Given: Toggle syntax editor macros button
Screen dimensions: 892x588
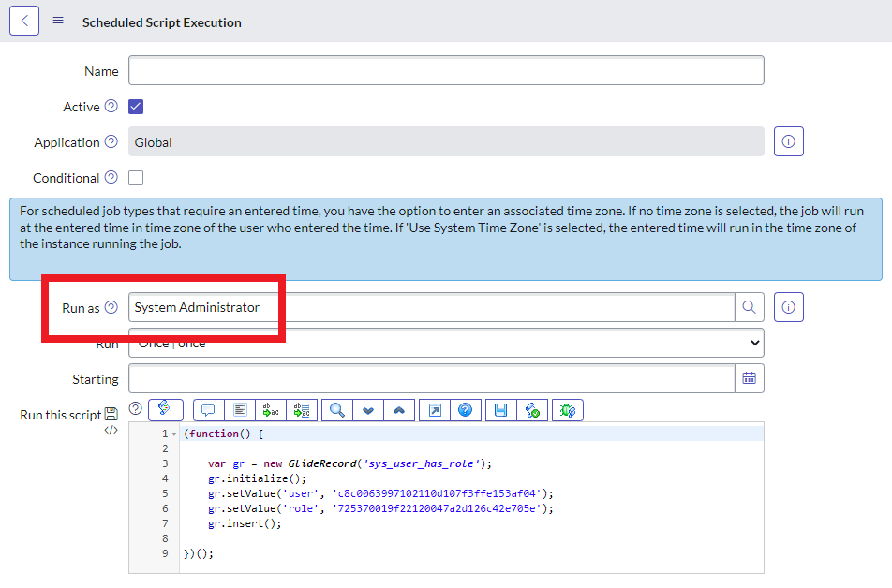Looking at the screenshot, I should (166, 410).
